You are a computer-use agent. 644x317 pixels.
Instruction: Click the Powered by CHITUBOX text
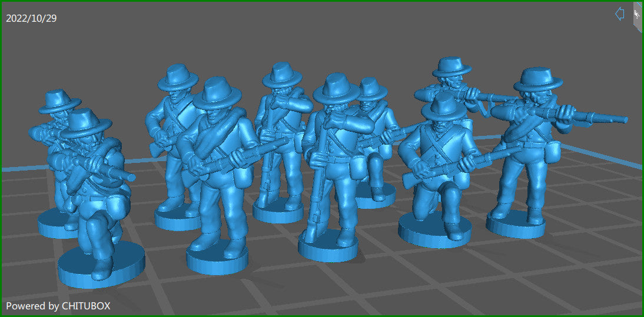(x=58, y=306)
